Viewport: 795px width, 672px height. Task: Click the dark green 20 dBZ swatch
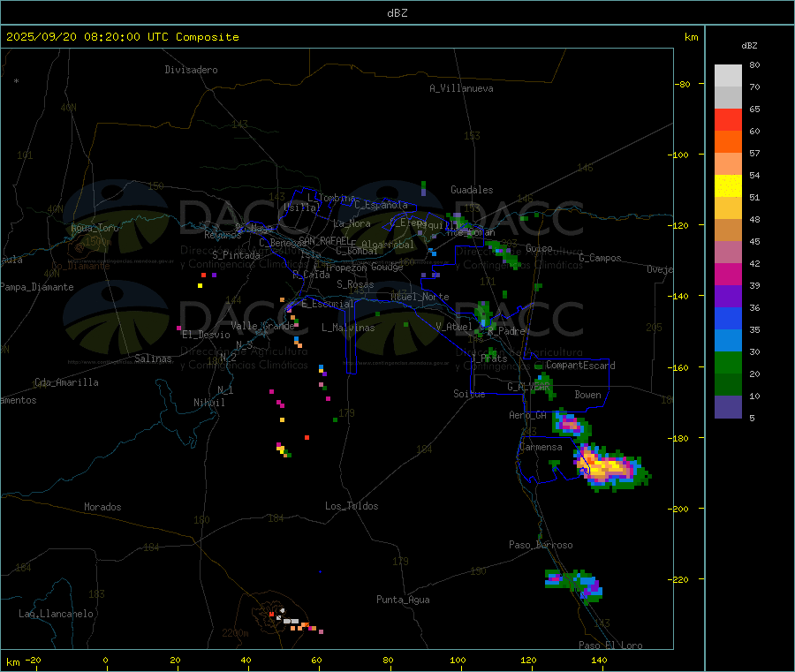click(728, 385)
